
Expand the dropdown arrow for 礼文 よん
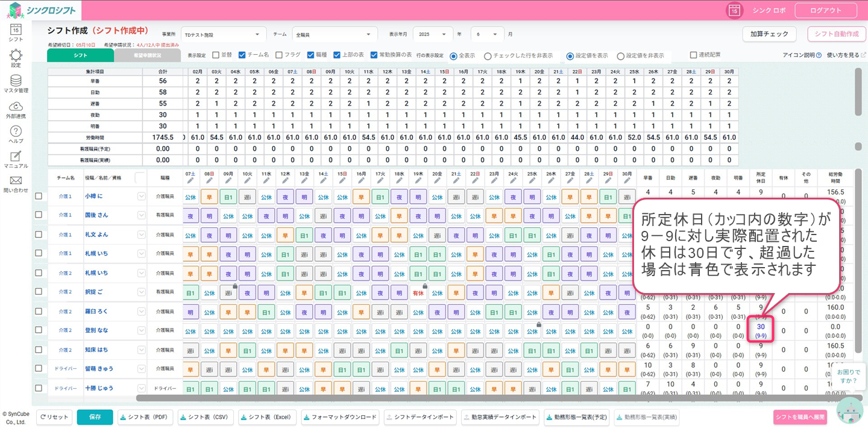click(142, 234)
